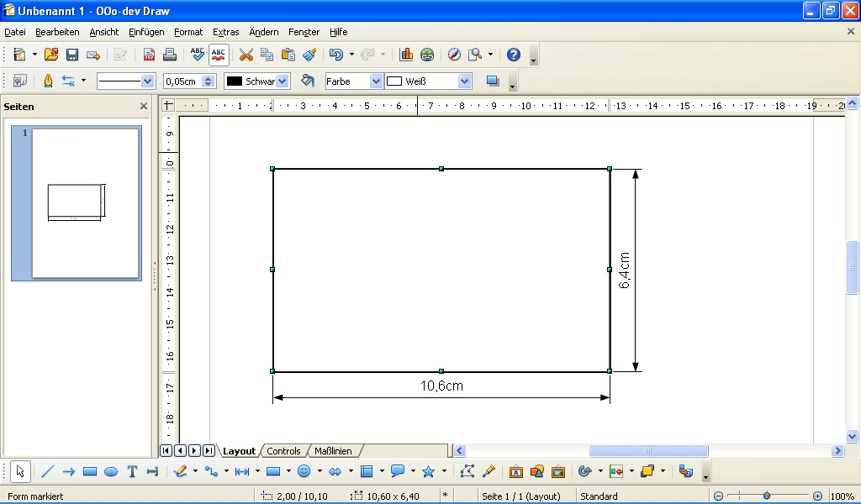Viewport: 861px width, 504px height.
Task: Switch to the Controls layer tab
Action: (283, 451)
